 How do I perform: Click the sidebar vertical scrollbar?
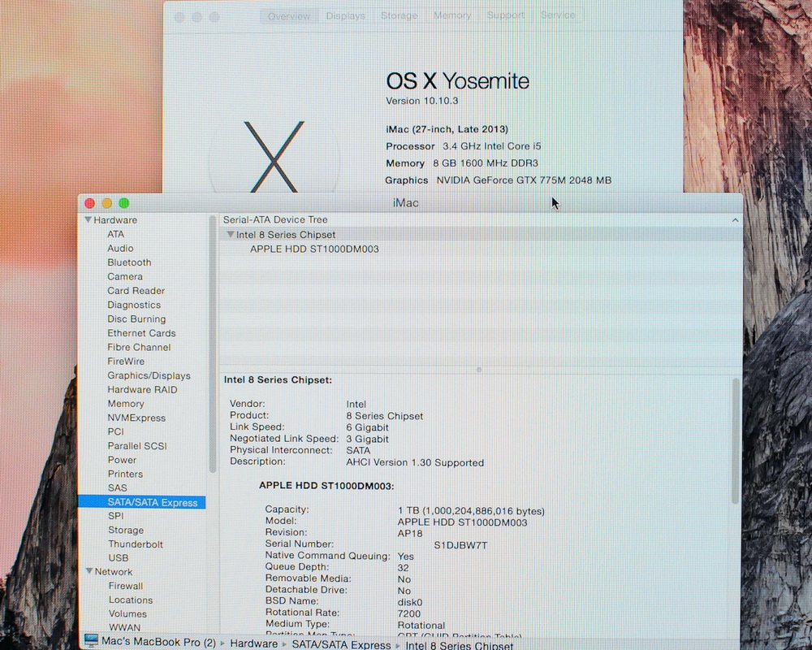point(212,344)
